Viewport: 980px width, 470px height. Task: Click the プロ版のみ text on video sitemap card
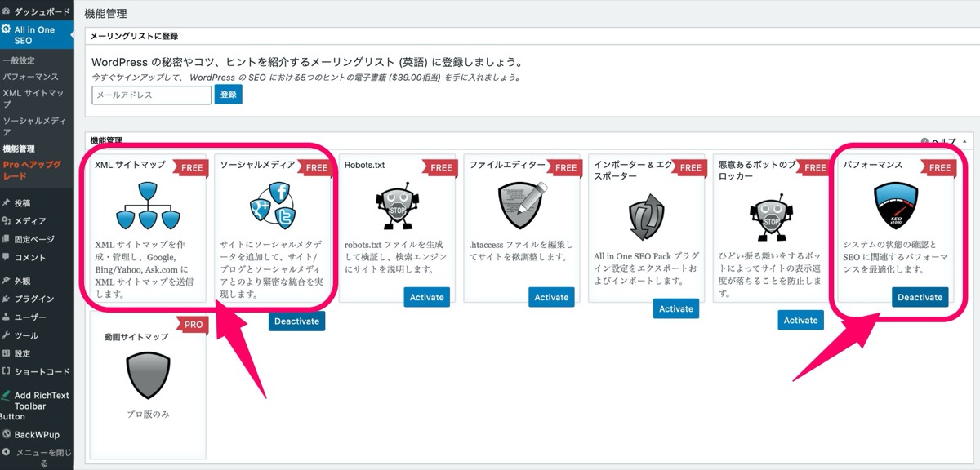(148, 414)
